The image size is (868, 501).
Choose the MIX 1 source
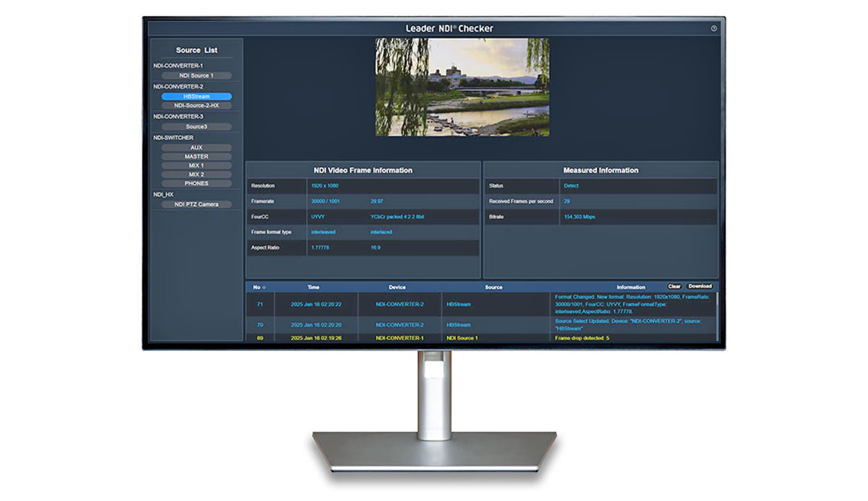tap(196, 165)
